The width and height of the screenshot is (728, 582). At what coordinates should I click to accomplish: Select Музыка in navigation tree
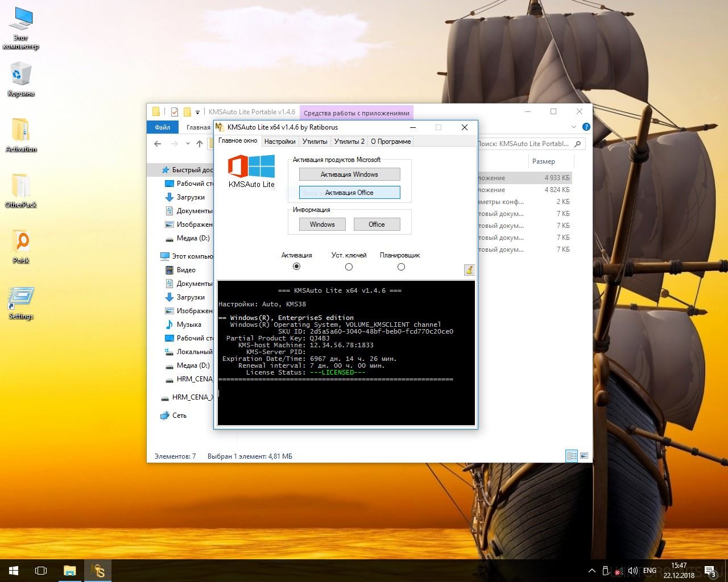point(189,325)
